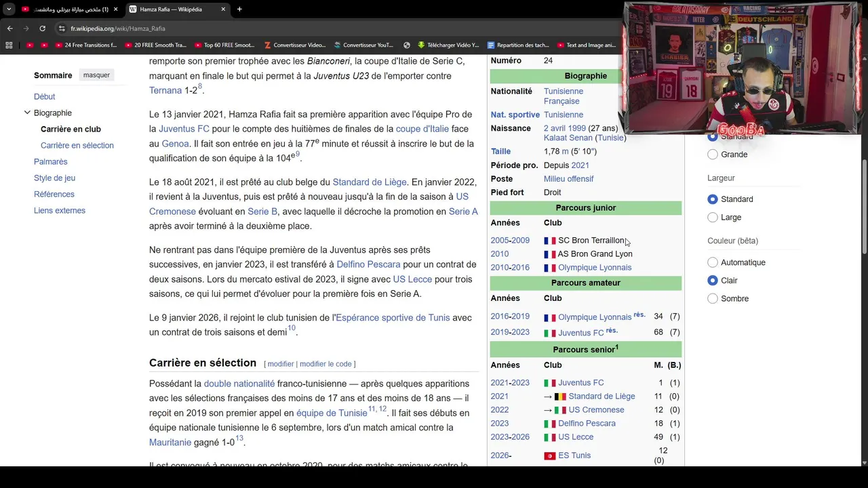Open the Ternana link
The width and height of the screenshot is (868, 488).
click(165, 90)
